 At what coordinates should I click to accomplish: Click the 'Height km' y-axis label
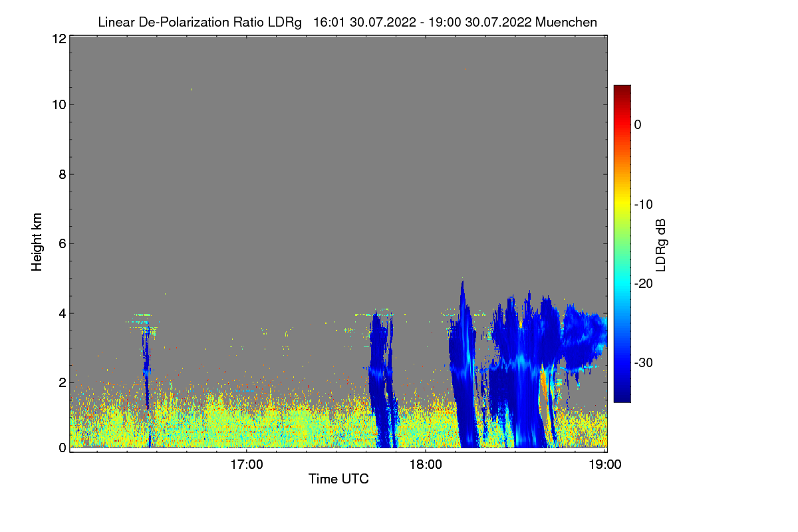(x=37, y=243)
